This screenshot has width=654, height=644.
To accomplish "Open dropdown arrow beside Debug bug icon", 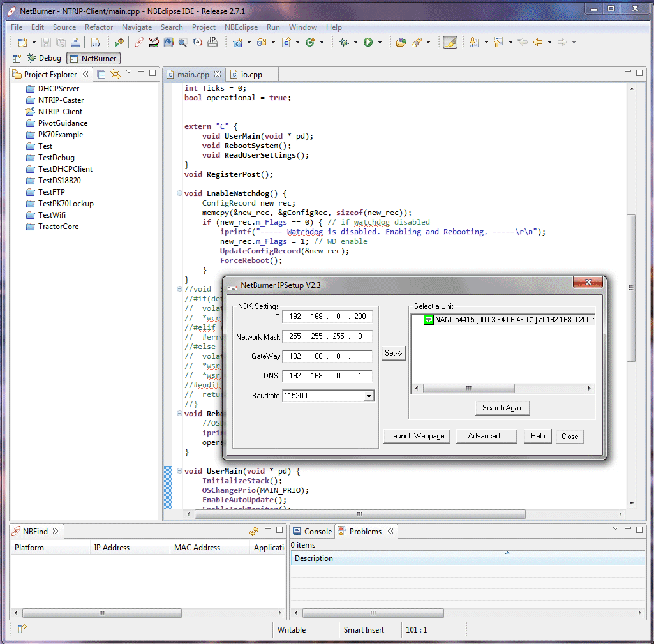I will click(x=356, y=42).
